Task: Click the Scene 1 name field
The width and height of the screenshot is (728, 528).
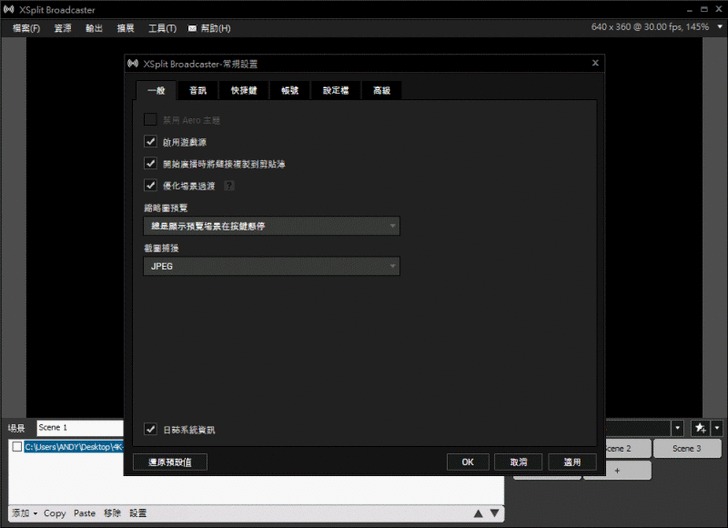Action: point(80,428)
